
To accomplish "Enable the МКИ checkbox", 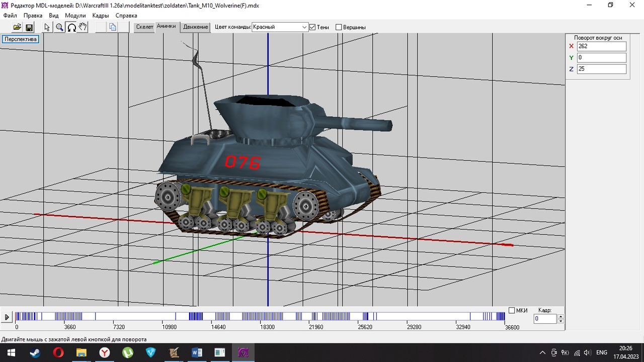I will coord(512,310).
